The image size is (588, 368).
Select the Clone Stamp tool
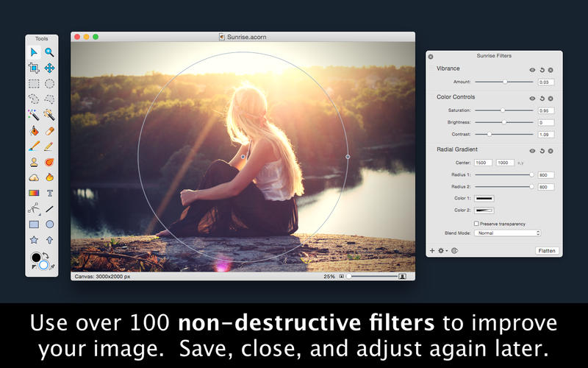[x=34, y=162]
